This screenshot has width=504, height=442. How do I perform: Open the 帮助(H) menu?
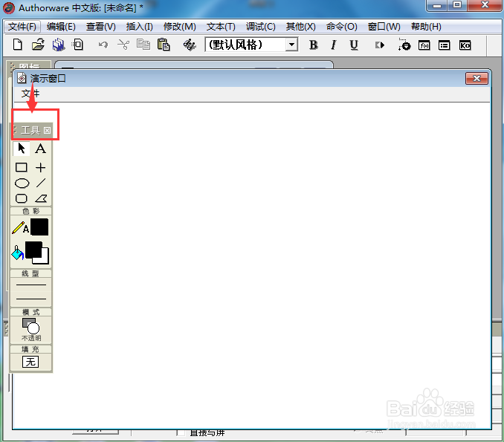pyautogui.click(x=426, y=26)
